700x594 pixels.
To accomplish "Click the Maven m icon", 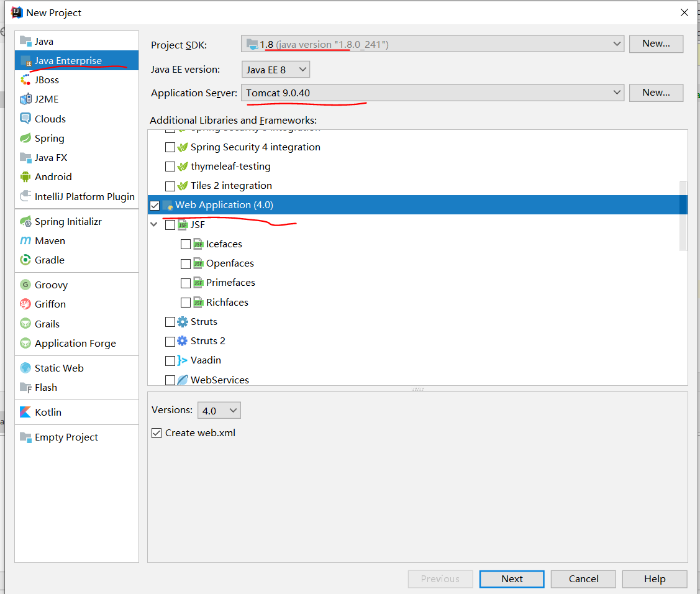I will pos(25,240).
